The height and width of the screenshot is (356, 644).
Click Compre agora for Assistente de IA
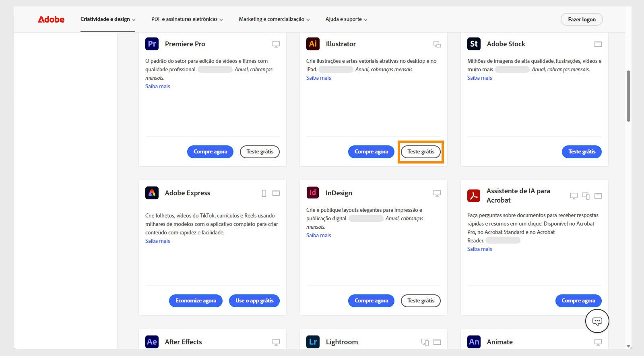pyautogui.click(x=578, y=301)
